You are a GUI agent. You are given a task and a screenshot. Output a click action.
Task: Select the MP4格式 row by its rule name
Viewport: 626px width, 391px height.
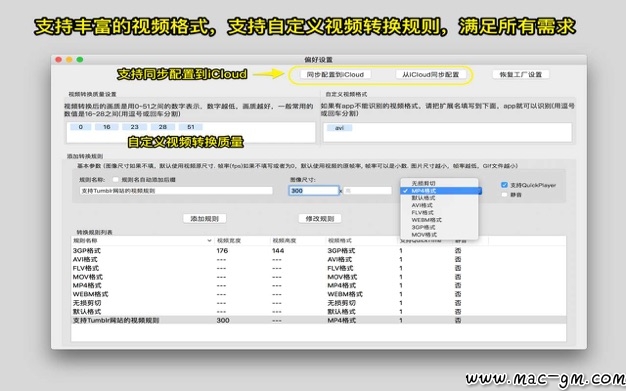tap(87, 286)
